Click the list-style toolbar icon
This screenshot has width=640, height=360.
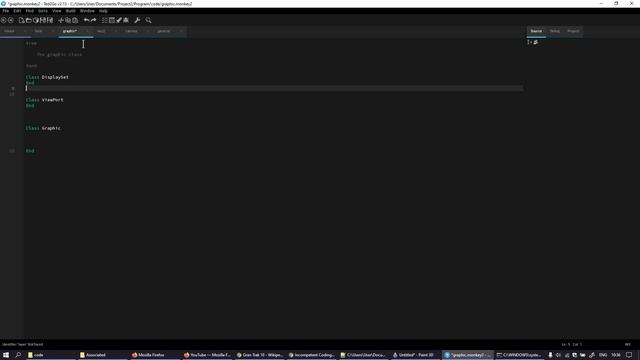click(104, 20)
